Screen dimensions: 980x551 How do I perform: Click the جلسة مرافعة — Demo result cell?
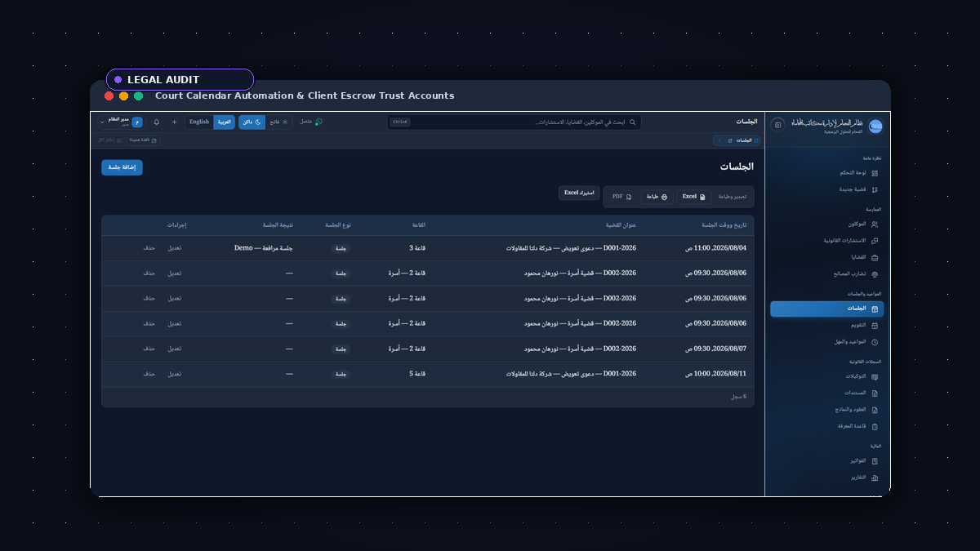click(263, 248)
